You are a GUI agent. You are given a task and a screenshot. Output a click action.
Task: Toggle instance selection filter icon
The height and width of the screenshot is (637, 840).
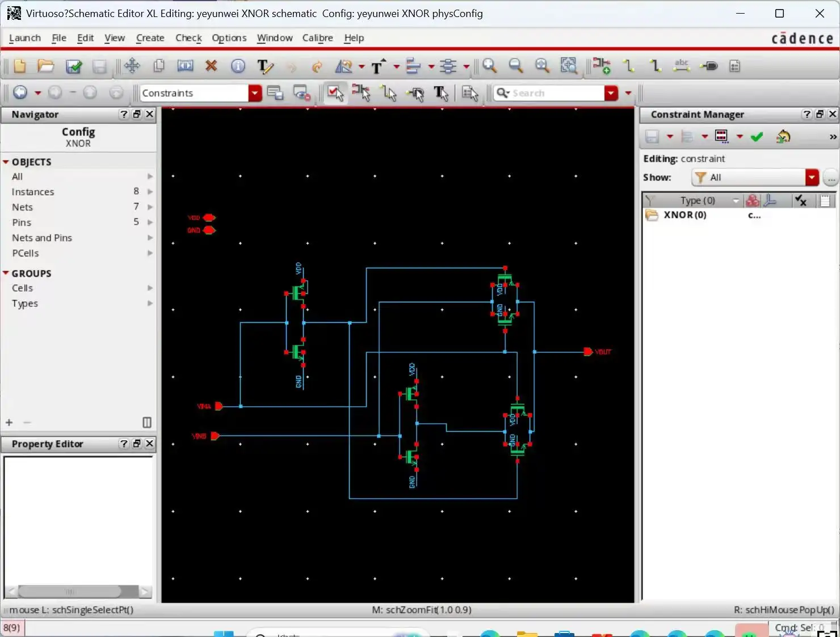[x=362, y=92]
